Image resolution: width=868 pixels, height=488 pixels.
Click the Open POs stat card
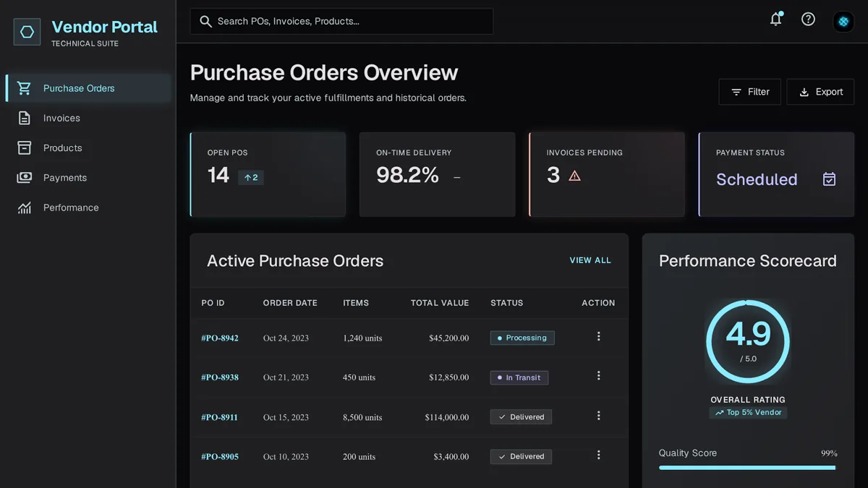click(x=268, y=174)
